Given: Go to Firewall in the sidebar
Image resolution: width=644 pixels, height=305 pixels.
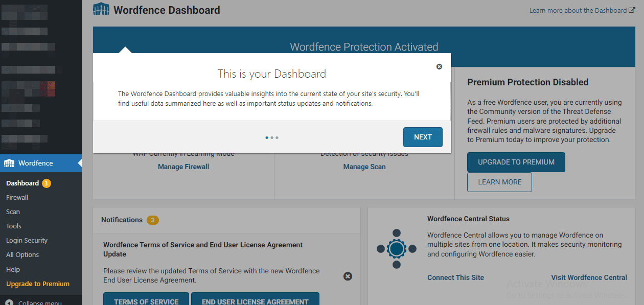Looking at the screenshot, I should 17,197.
